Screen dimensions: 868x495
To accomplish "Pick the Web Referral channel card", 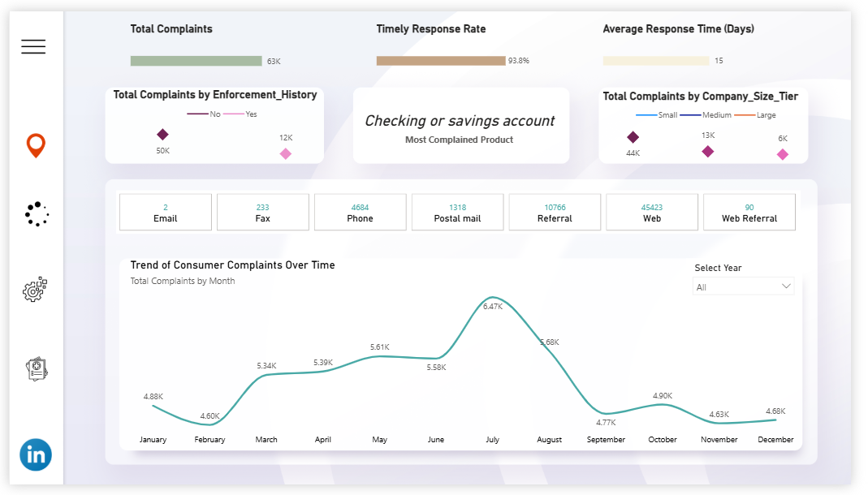I will point(749,213).
